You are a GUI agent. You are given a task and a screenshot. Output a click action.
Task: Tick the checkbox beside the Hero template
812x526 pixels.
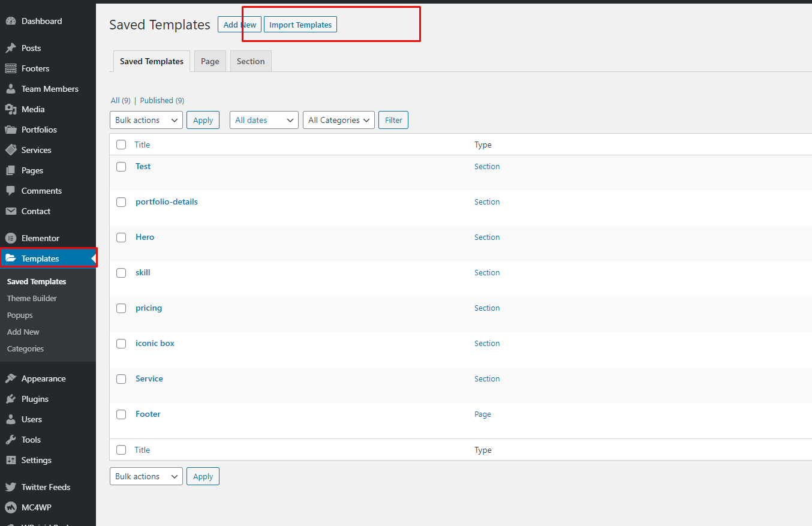click(x=121, y=238)
